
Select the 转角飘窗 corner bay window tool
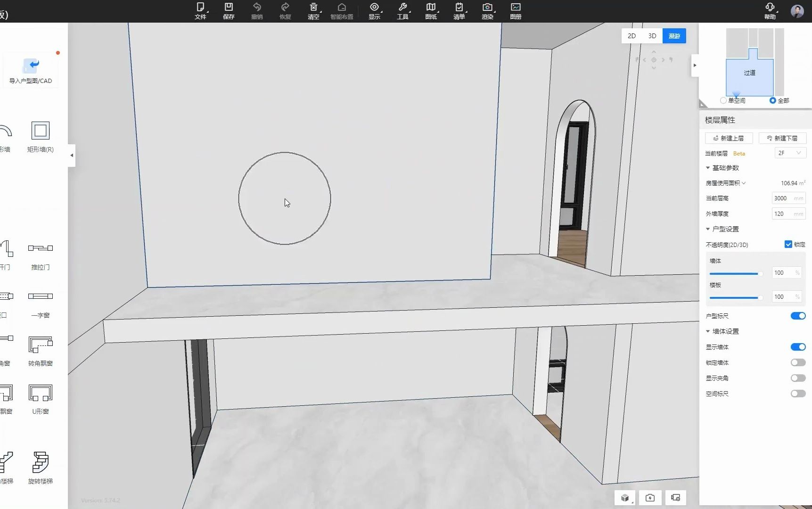[40, 351]
